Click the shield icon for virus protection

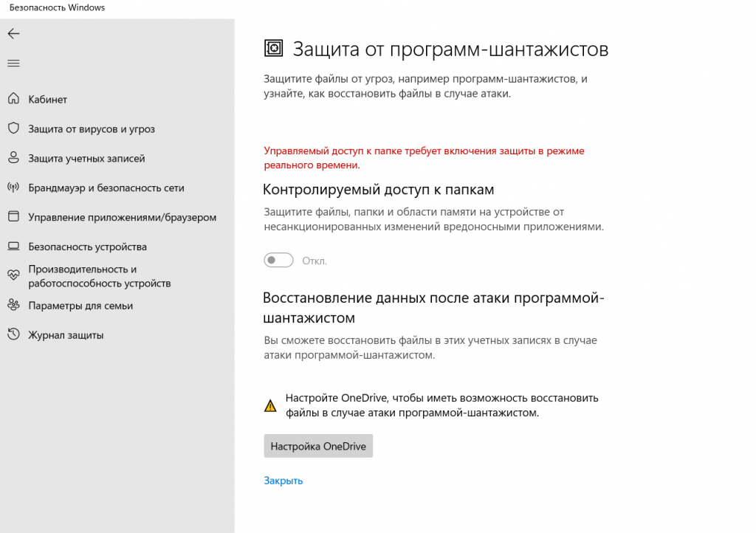pyautogui.click(x=13, y=128)
